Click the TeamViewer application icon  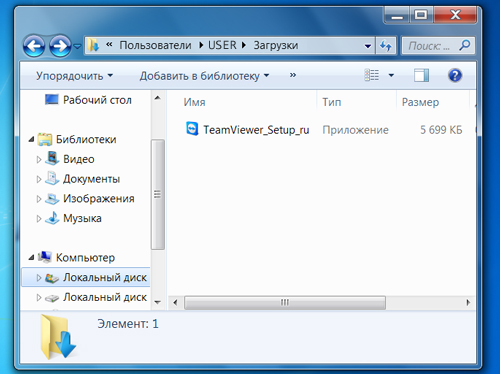click(x=192, y=129)
